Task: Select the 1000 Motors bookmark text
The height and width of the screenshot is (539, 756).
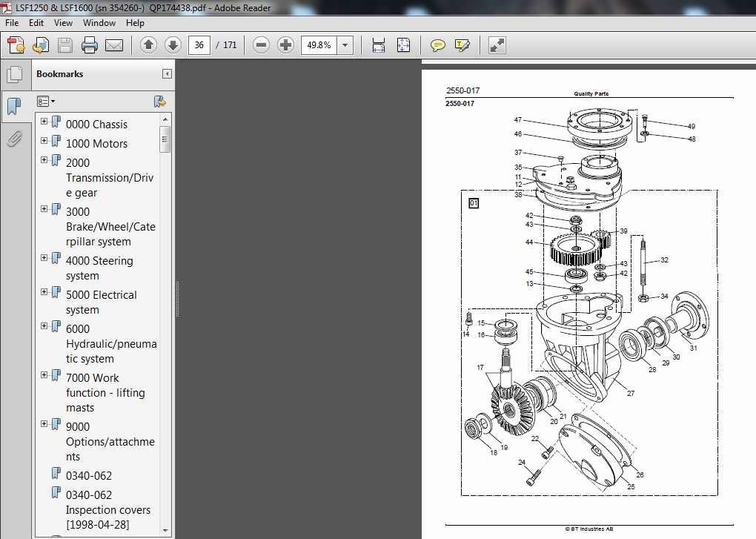Action: [x=96, y=144]
